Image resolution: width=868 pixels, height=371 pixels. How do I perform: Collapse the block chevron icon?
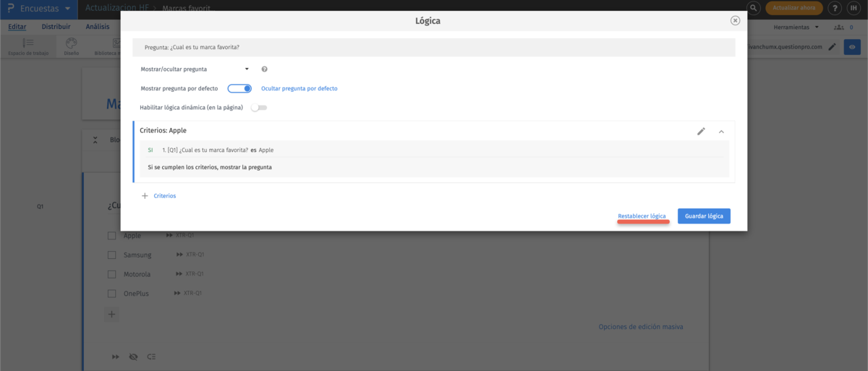pos(95,140)
